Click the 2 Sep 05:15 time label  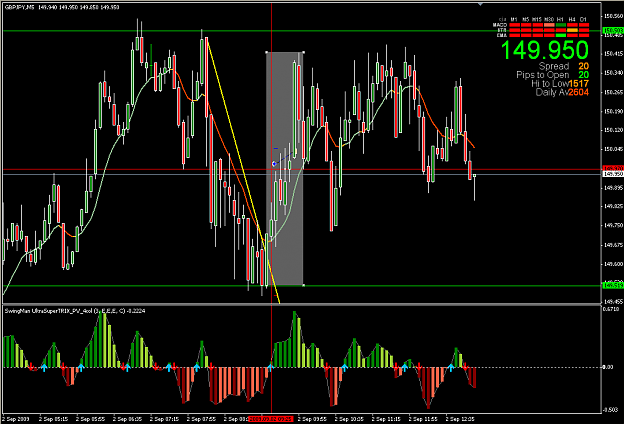pyautogui.click(x=54, y=419)
